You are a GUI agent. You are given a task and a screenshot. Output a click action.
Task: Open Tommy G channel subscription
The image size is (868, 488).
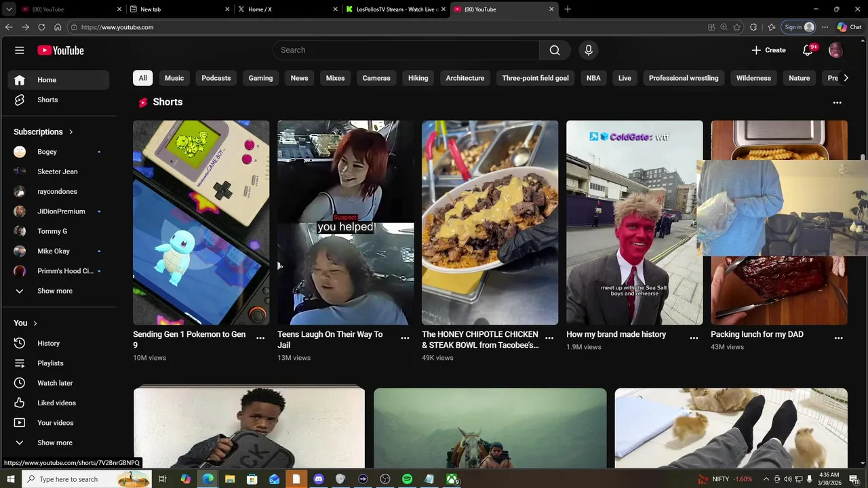tap(58, 231)
